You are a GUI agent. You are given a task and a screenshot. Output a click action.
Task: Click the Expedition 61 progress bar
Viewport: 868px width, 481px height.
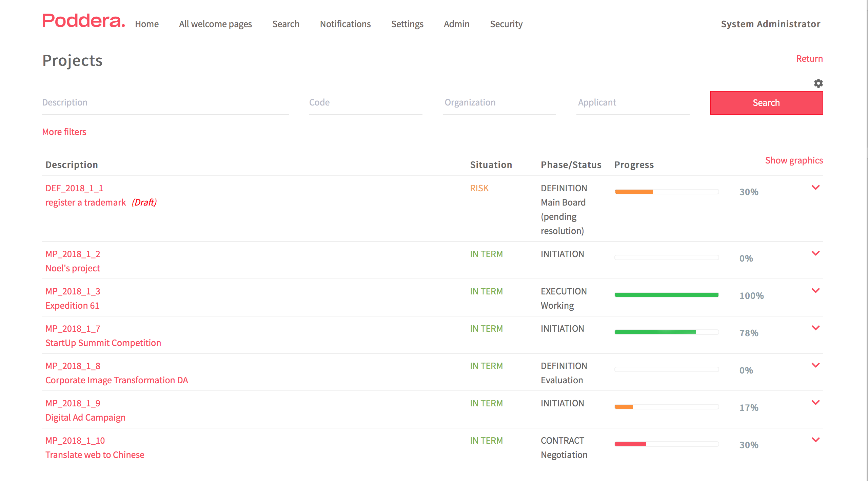coord(666,295)
